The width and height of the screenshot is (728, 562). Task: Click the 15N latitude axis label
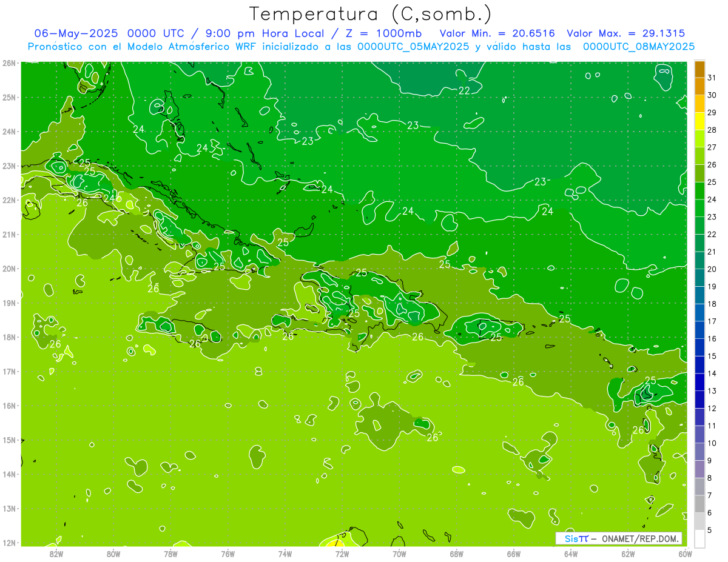(x=8, y=440)
